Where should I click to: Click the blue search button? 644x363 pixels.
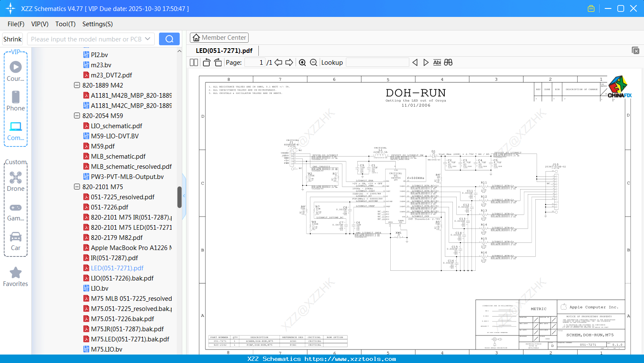tap(169, 39)
